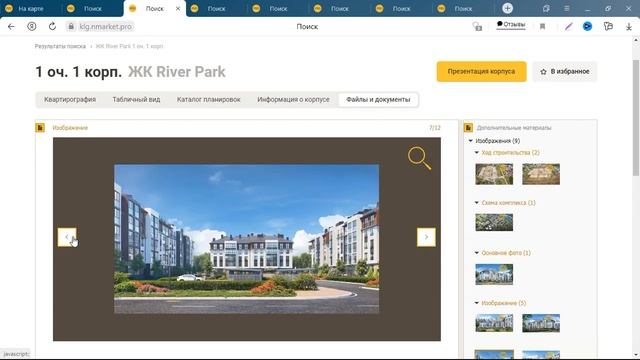Collapse the Схема комплекса (1) section
Image resolution: width=640 pixels, height=360 pixels.
[x=477, y=203]
